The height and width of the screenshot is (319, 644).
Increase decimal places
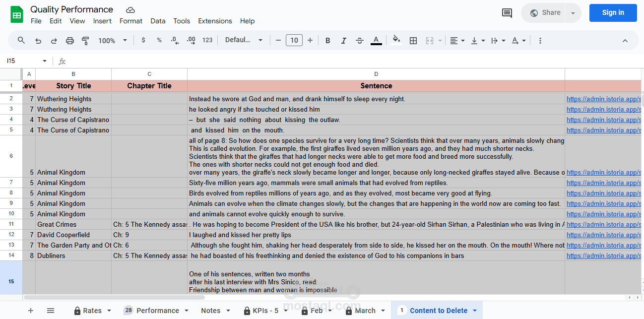[191, 41]
